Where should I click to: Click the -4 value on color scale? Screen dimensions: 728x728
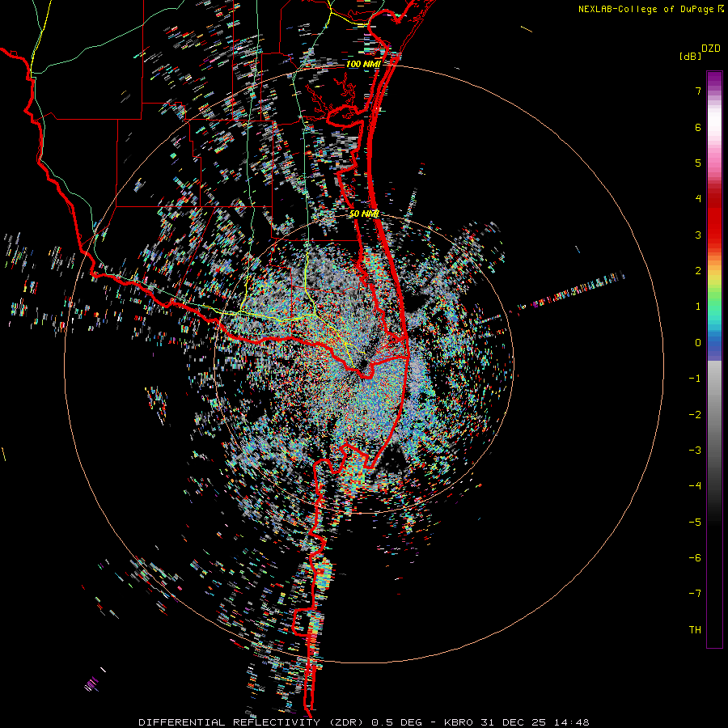click(x=695, y=486)
